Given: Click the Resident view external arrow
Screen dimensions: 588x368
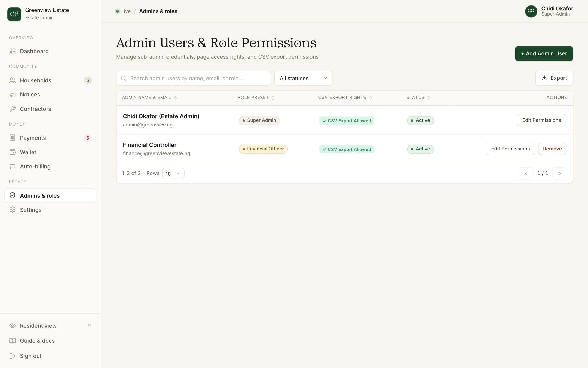Looking at the screenshot, I should tap(89, 325).
